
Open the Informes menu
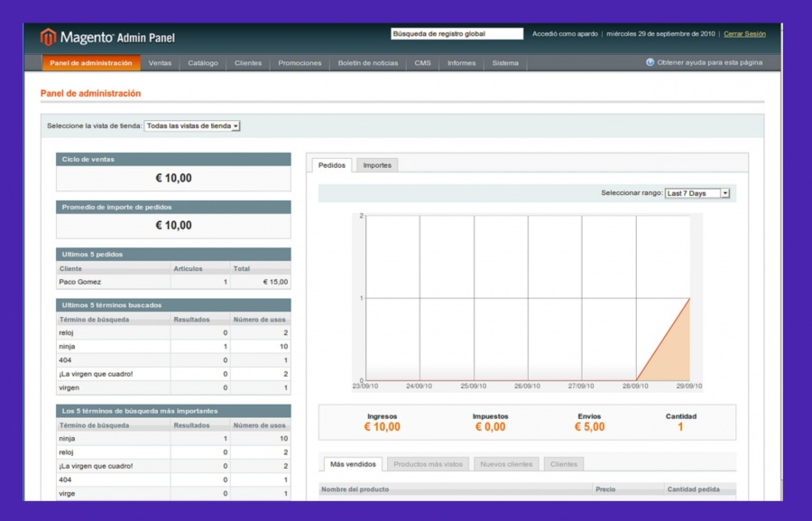[461, 62]
